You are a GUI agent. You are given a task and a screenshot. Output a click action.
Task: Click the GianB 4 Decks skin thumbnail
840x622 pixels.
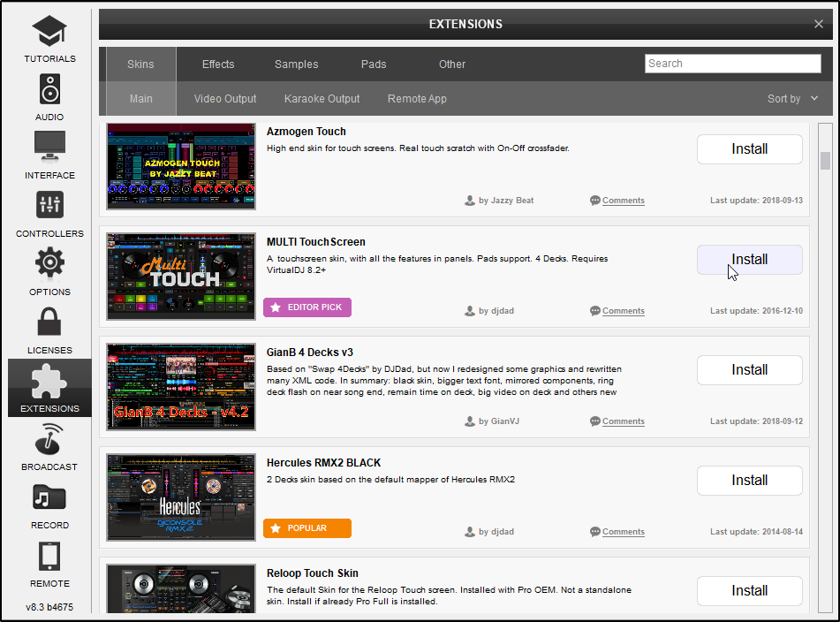(x=181, y=387)
